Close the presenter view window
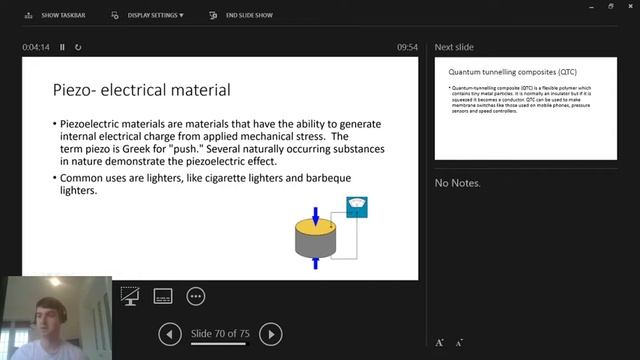This screenshot has height=360, width=640. pyautogui.click(x=631, y=7)
